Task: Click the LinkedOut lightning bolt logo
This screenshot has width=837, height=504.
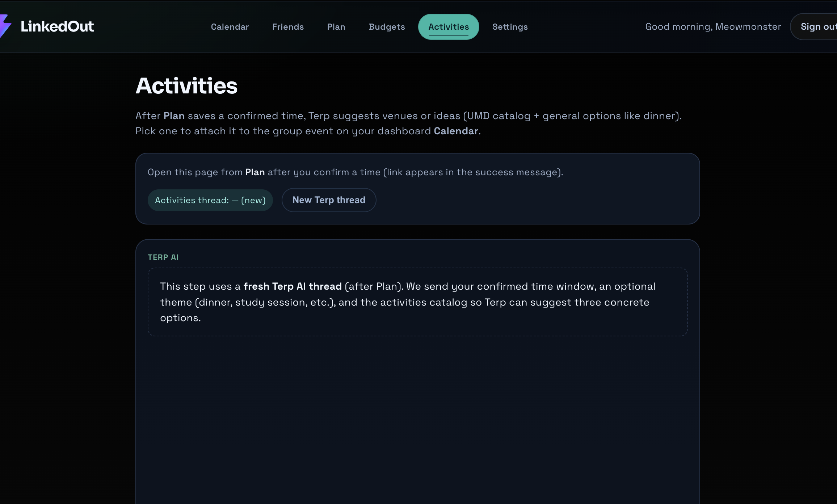Action: pos(4,26)
